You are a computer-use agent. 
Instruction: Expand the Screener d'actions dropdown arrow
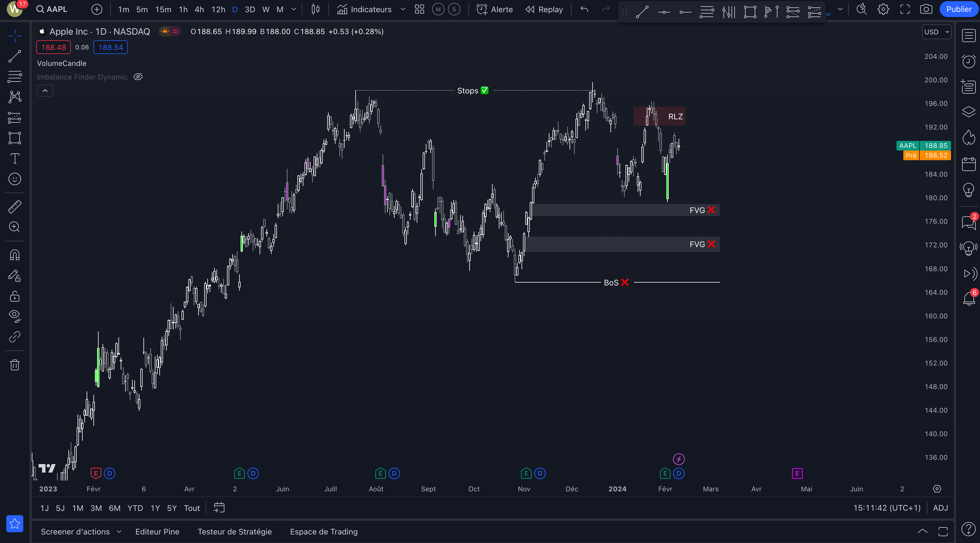(x=119, y=532)
